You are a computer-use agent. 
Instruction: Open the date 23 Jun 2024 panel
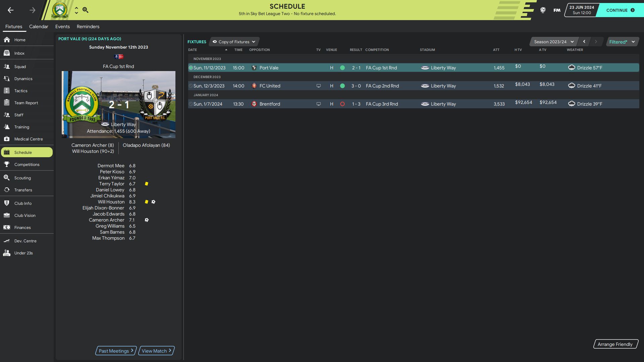coord(582,10)
